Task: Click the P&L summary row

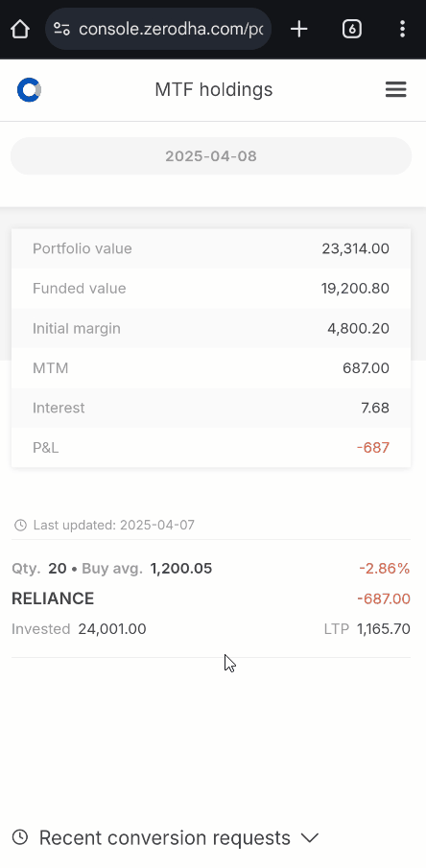Action: tap(211, 447)
